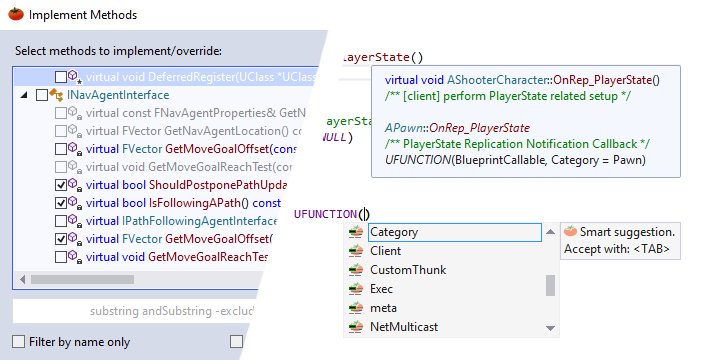703x360 pixels.
Task: Select Client in the suggestion list
Action: (x=385, y=251)
